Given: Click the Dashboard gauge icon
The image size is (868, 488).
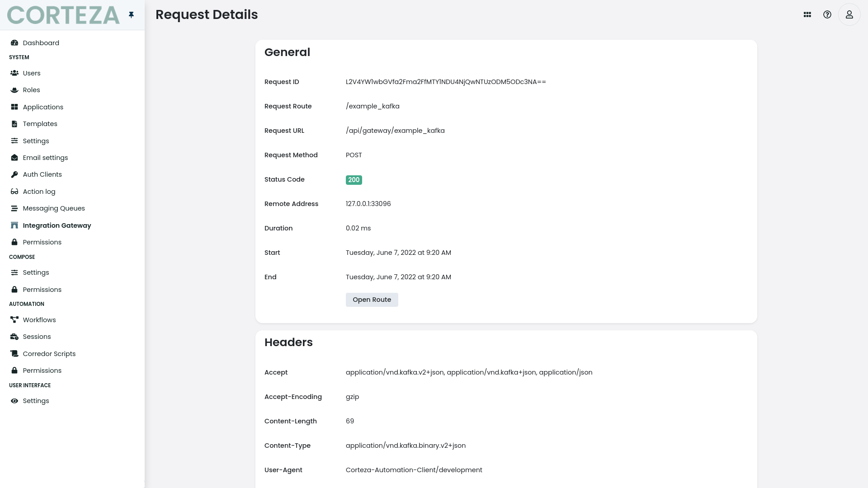Looking at the screenshot, I should coord(14,43).
